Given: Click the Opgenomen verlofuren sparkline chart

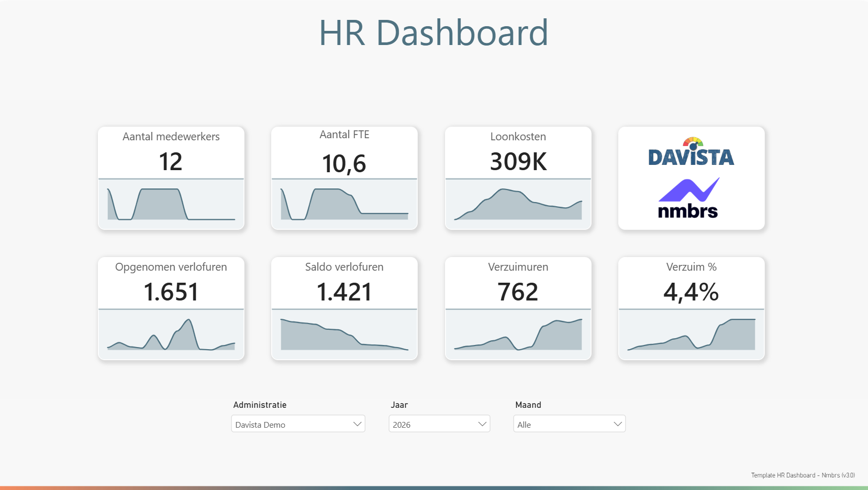Looking at the screenshot, I should [x=171, y=335].
